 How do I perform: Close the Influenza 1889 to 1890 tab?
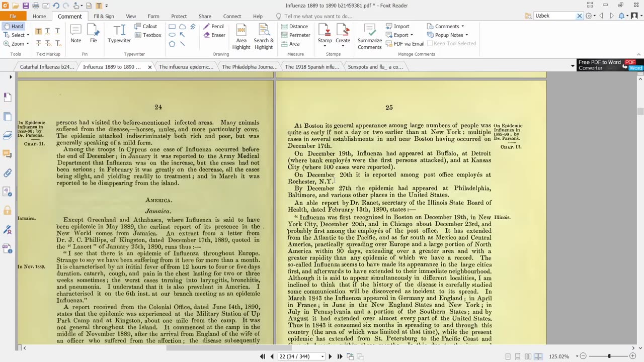pyautogui.click(x=149, y=67)
